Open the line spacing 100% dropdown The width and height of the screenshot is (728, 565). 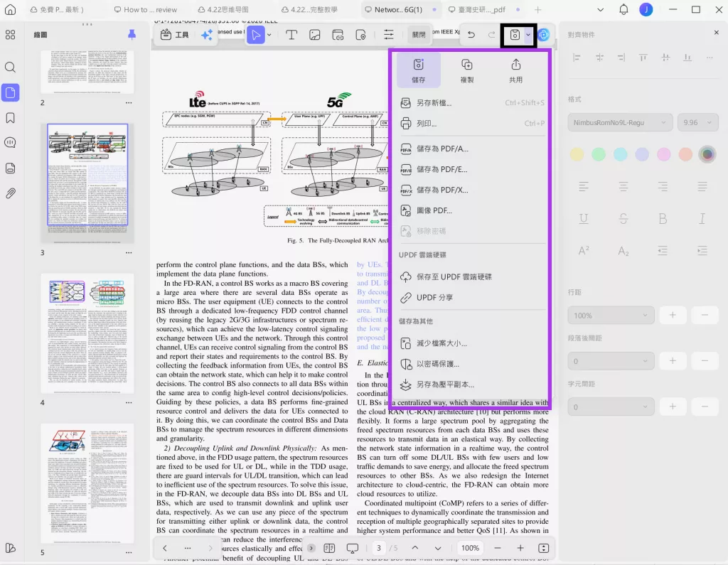tap(611, 316)
